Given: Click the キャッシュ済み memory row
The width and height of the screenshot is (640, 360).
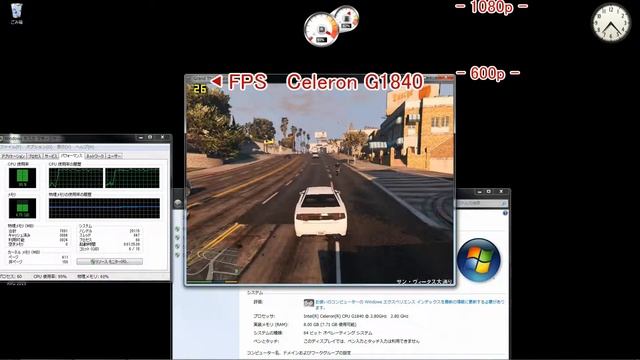Looking at the screenshot, I should 38,236.
